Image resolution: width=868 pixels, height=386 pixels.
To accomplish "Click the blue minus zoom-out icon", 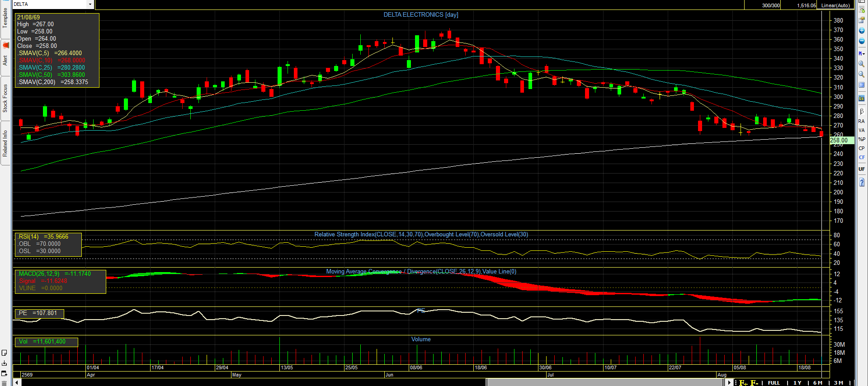I will (862, 41).
